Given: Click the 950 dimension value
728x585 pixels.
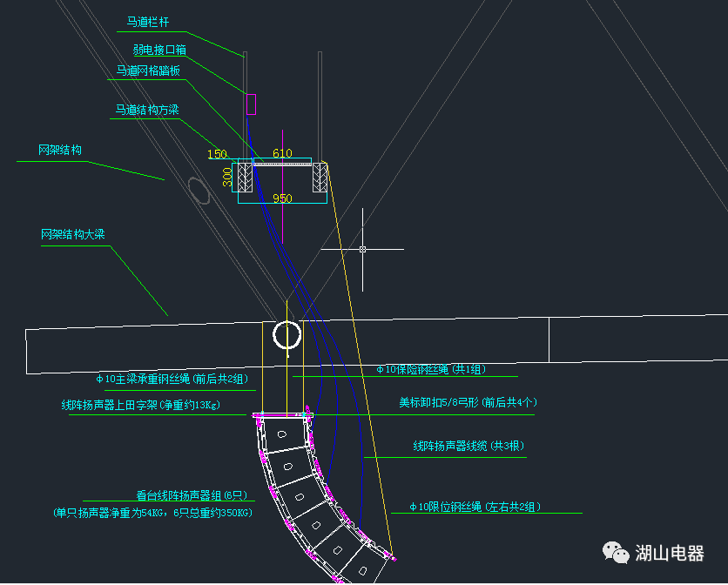Looking at the screenshot, I should pos(282,198).
